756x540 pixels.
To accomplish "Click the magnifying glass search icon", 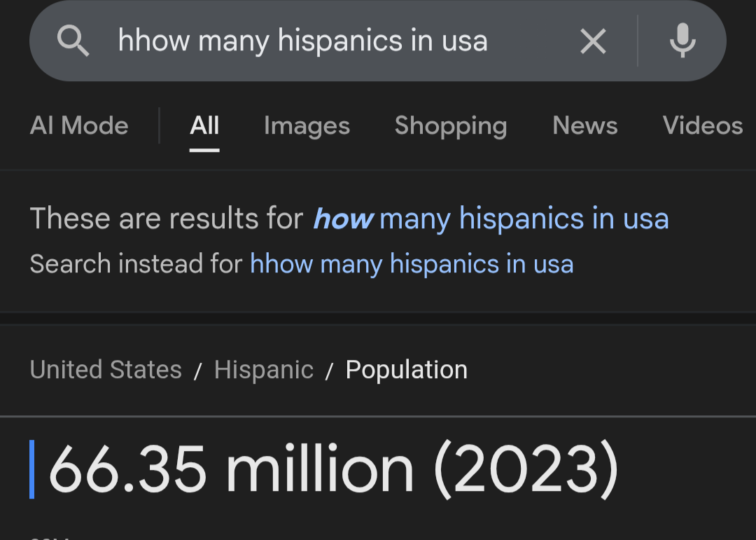I will [73, 41].
